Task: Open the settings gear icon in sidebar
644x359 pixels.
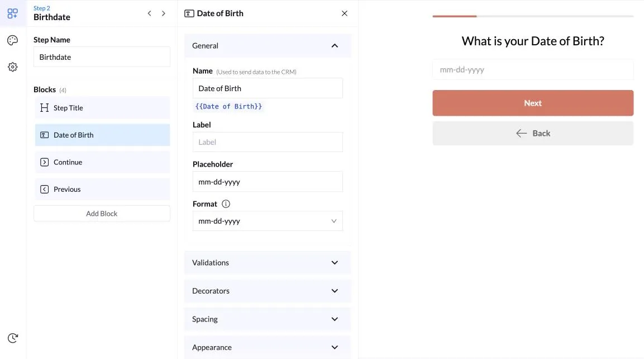Action: (13, 67)
